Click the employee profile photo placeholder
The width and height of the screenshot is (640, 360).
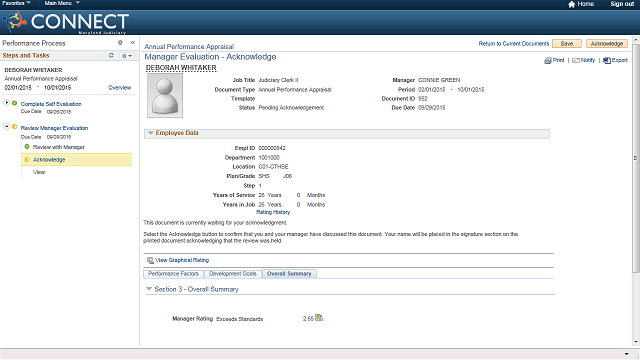click(x=165, y=96)
